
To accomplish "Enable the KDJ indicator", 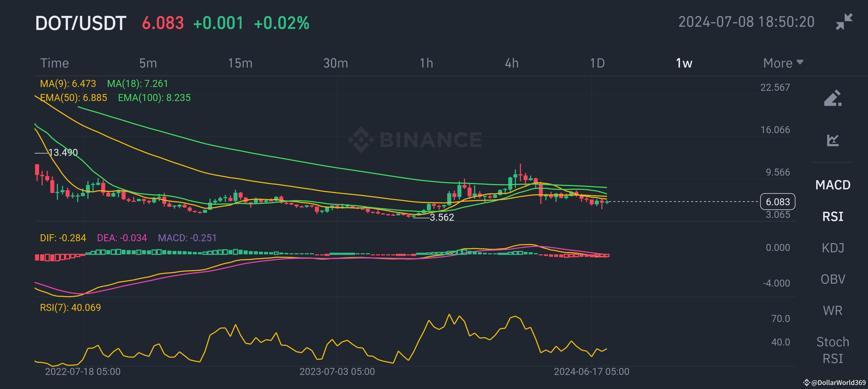I will coord(833,248).
